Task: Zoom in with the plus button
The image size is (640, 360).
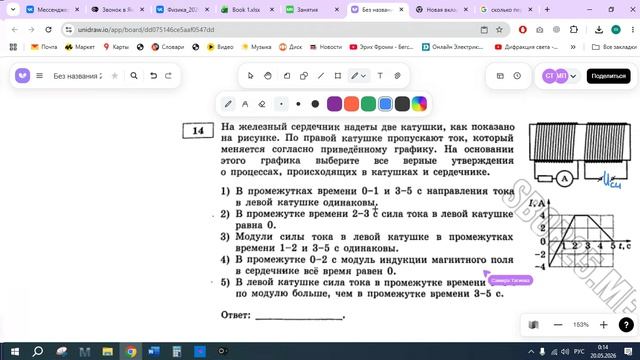Action: point(604,325)
